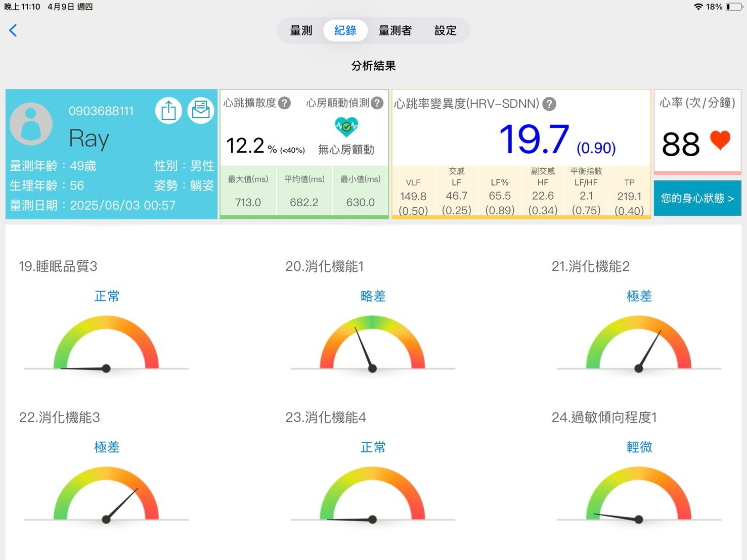The height and width of the screenshot is (560, 747).
Task: Open the 量測者 tab
Action: [x=395, y=31]
